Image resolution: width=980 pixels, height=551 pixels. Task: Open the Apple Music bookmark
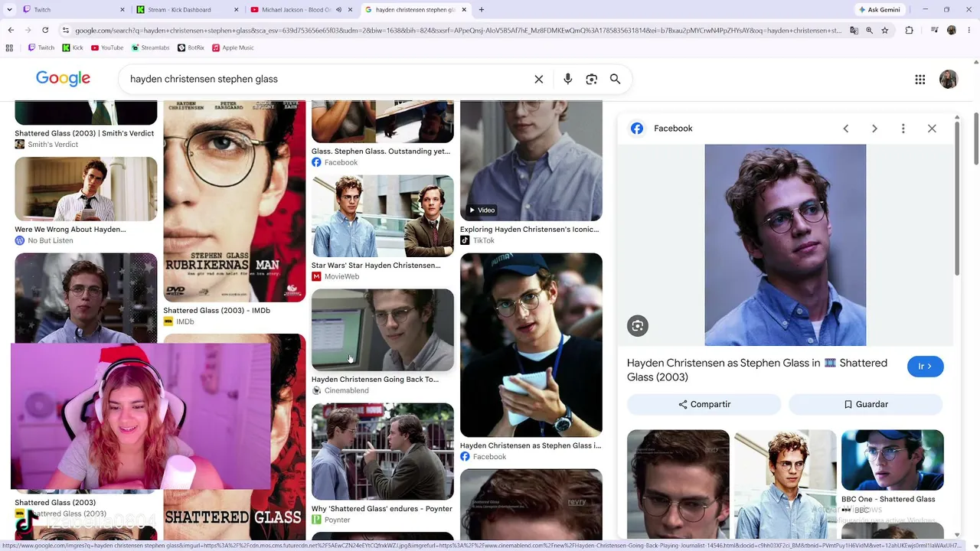tap(233, 47)
